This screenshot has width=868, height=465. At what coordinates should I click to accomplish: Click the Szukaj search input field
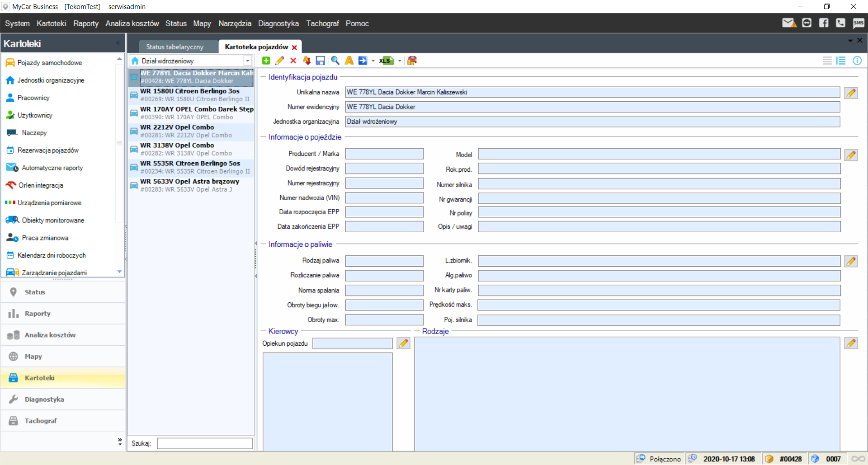[204, 443]
